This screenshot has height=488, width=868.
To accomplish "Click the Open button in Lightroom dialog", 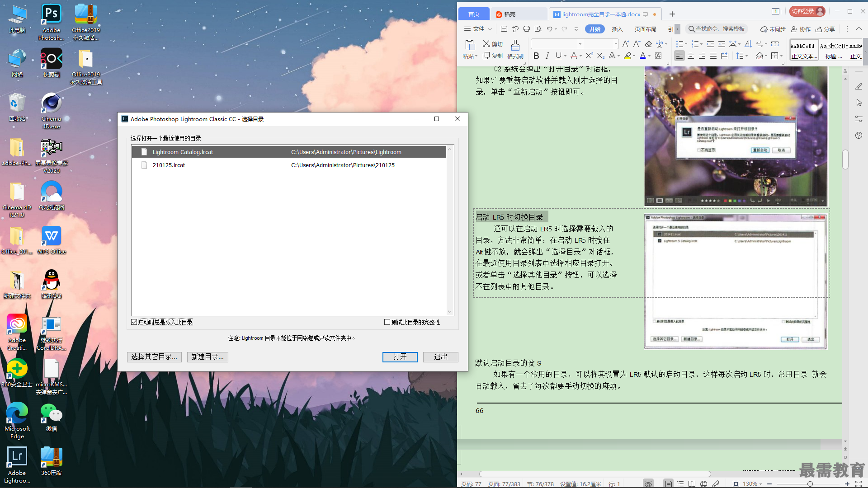I will click(x=400, y=357).
